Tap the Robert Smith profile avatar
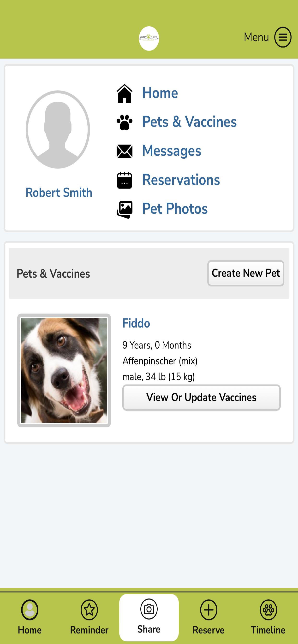The height and width of the screenshot is (644, 298). pyautogui.click(x=58, y=130)
